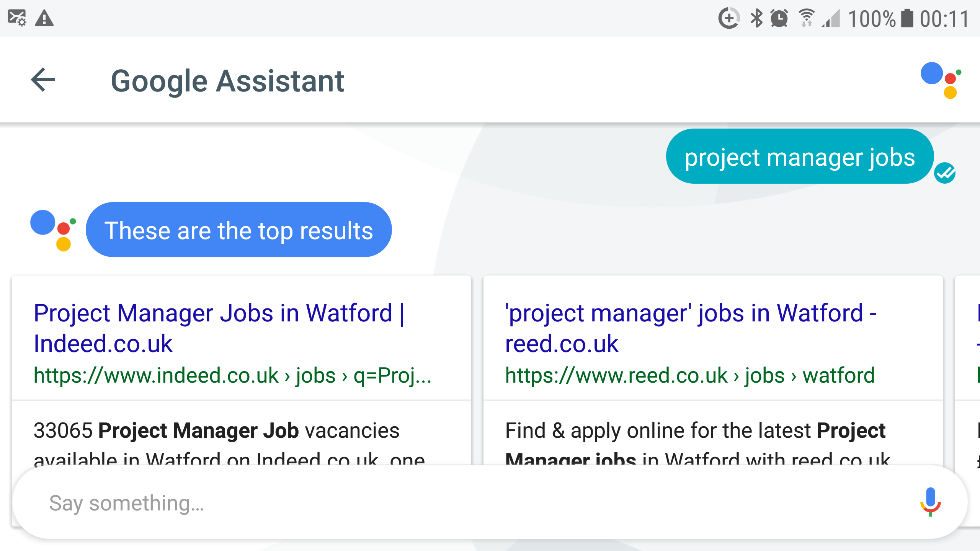The width and height of the screenshot is (980, 551).
Task: Tap the "project manager jobs" message bubble
Action: [x=799, y=156]
